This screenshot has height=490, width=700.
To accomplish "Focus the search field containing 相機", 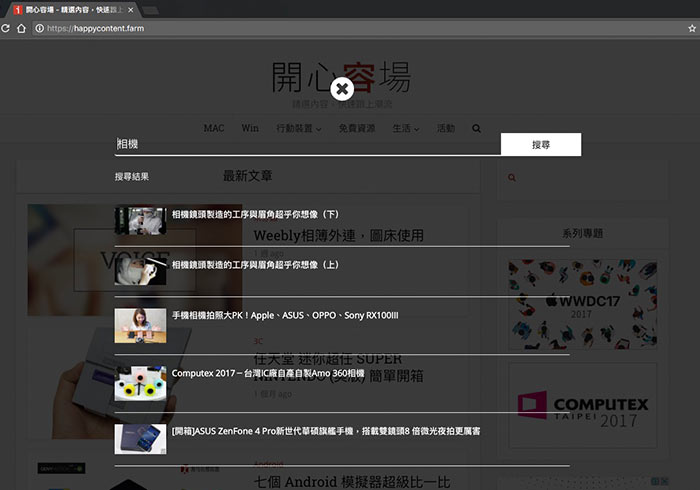I will click(308, 144).
